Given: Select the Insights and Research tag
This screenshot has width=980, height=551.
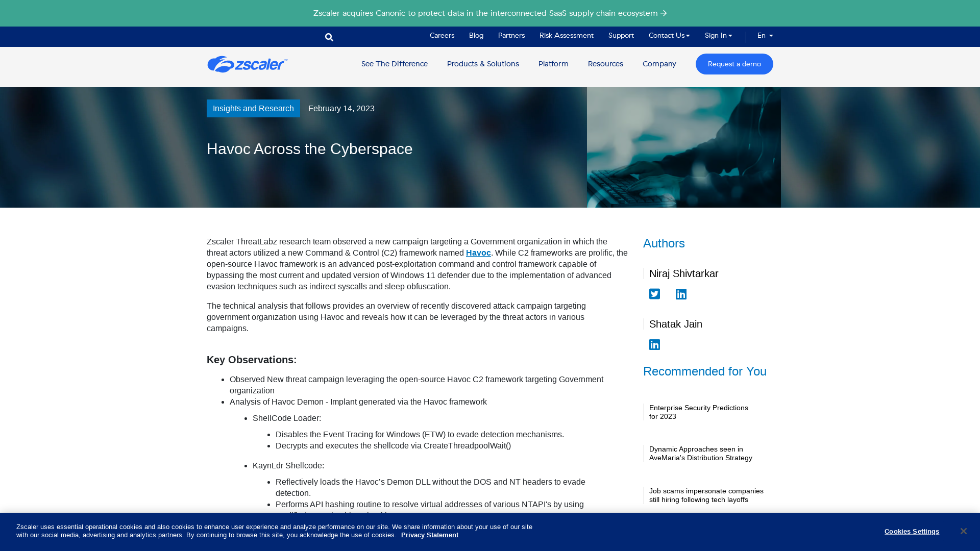Looking at the screenshot, I should (x=253, y=108).
